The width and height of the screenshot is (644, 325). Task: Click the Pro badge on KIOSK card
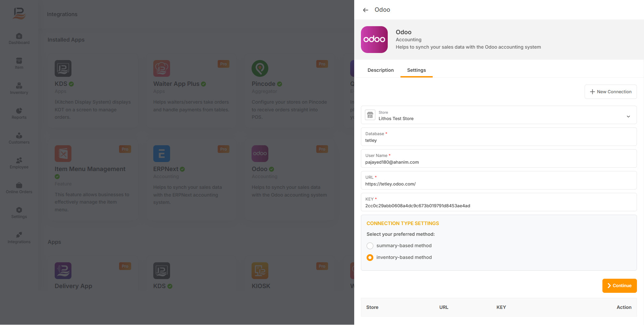pos(322,266)
